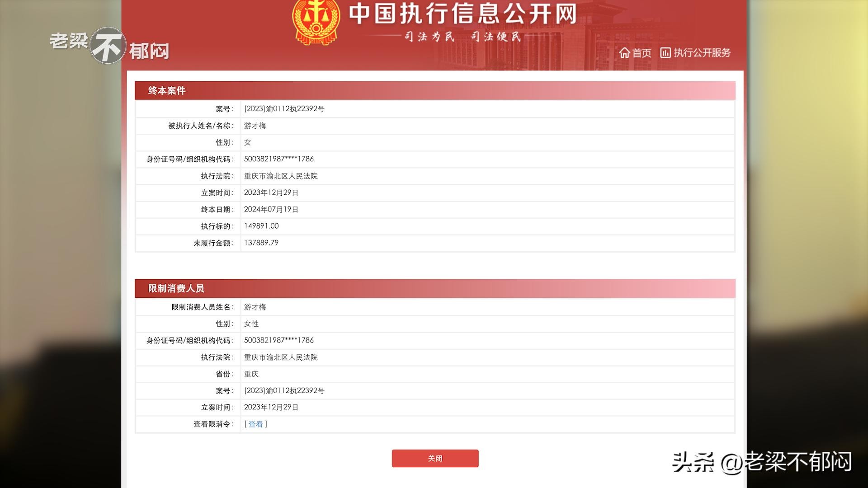Click the name 游才梅 in 终本案件
Viewport: 868px width, 488px height.
pyautogui.click(x=255, y=126)
